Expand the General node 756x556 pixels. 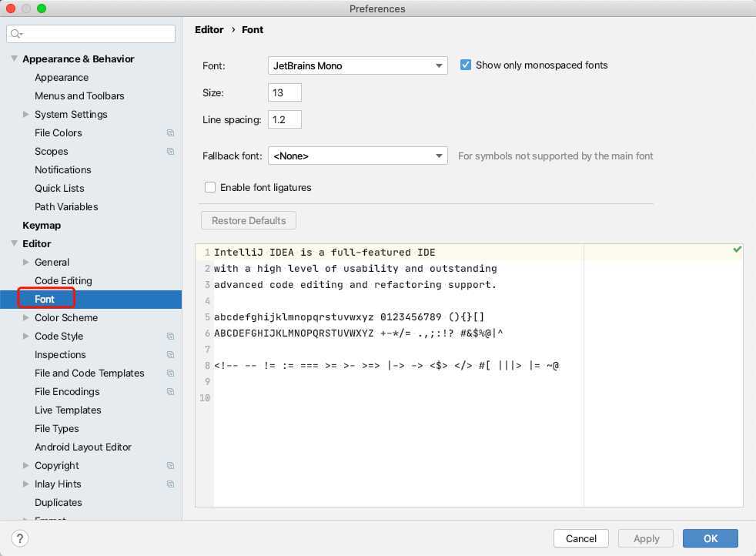coord(26,262)
